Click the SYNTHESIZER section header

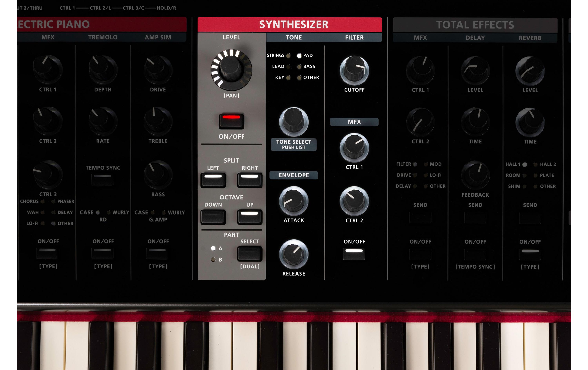(290, 24)
